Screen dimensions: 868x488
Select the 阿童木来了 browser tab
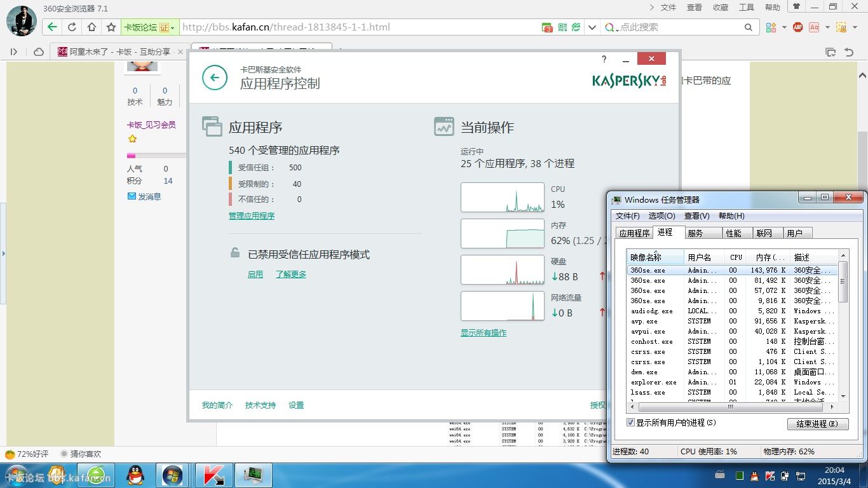121,52
